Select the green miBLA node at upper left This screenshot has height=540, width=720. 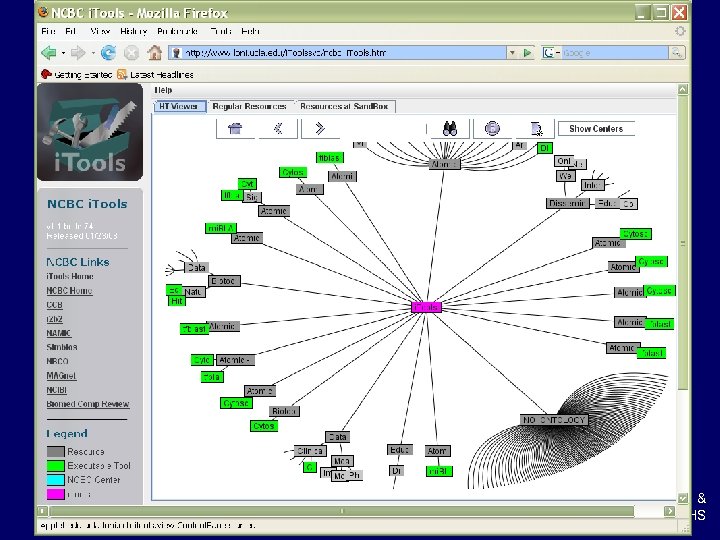point(221,228)
